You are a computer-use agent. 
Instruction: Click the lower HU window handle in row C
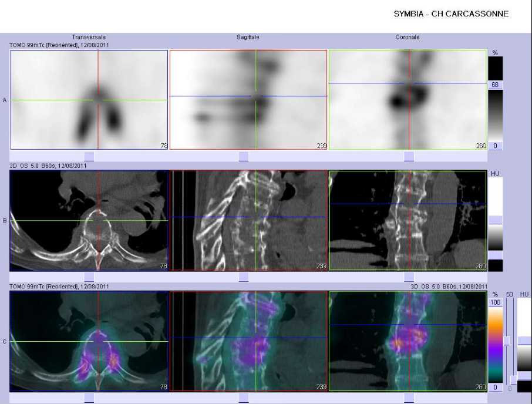click(524, 375)
